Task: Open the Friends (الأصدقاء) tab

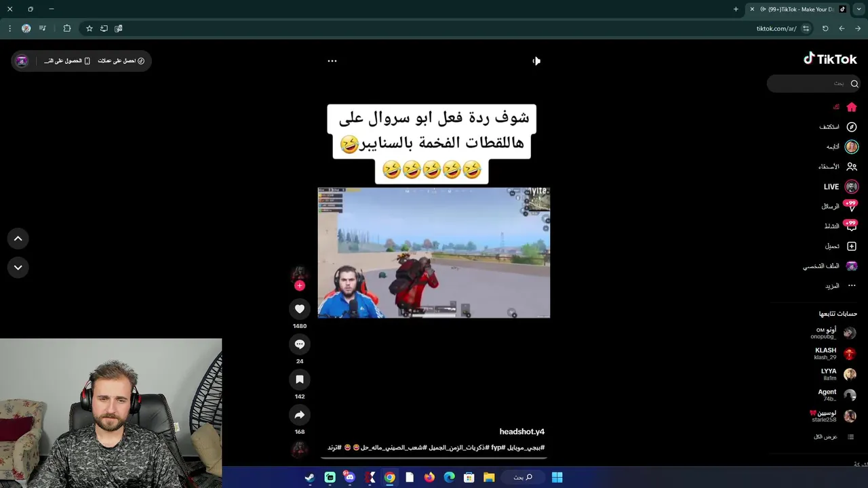Action: pos(838,167)
